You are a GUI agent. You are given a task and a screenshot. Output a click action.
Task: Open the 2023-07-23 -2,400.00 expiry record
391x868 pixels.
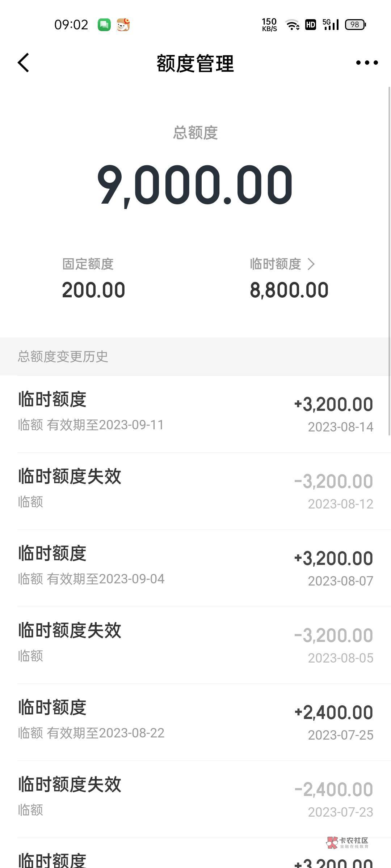pos(195,799)
